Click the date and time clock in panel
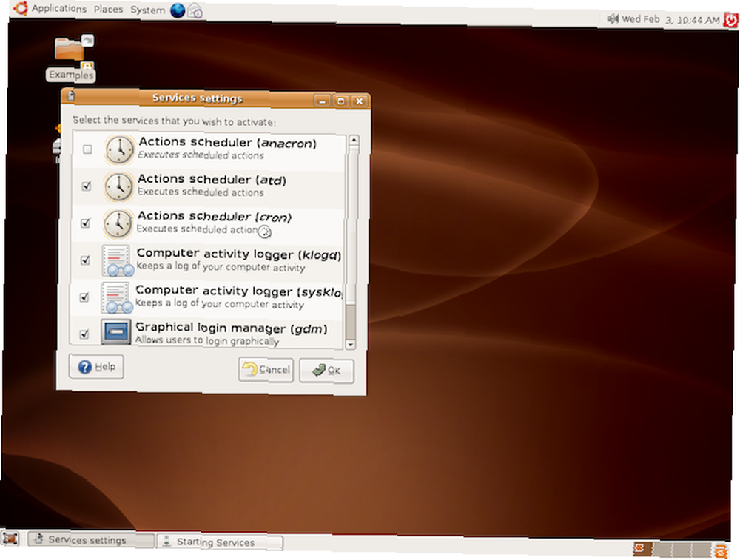Screen dimensions: 740x560 click(670, 19)
